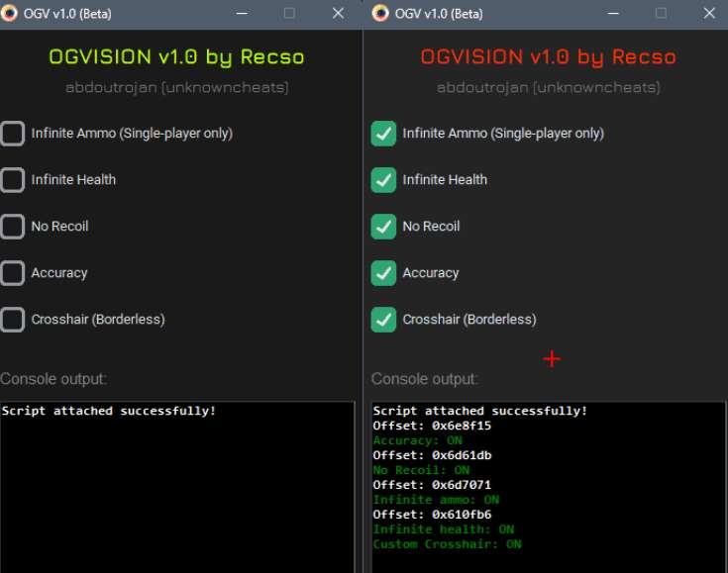Screen dimensions: 728x573
Task: Minimize the right OGV window
Action: pyautogui.click(x=613, y=14)
